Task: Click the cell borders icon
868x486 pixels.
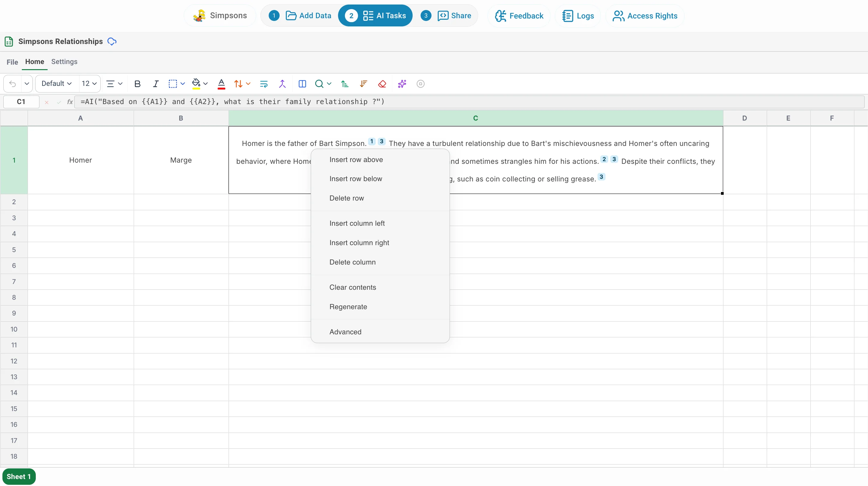Action: click(x=173, y=84)
